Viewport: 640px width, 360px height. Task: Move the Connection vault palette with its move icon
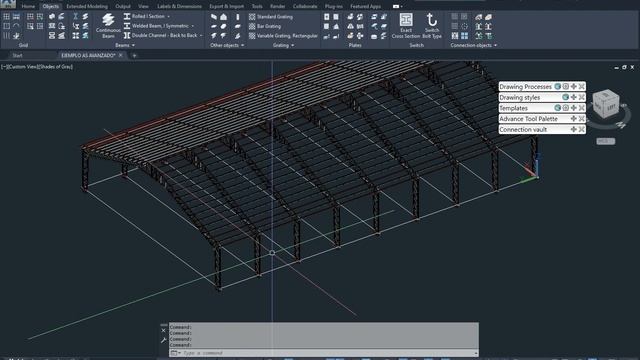click(x=573, y=129)
